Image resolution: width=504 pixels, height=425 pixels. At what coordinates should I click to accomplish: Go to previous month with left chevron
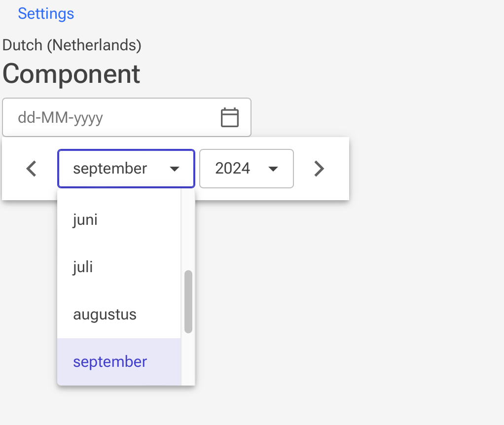[31, 169]
